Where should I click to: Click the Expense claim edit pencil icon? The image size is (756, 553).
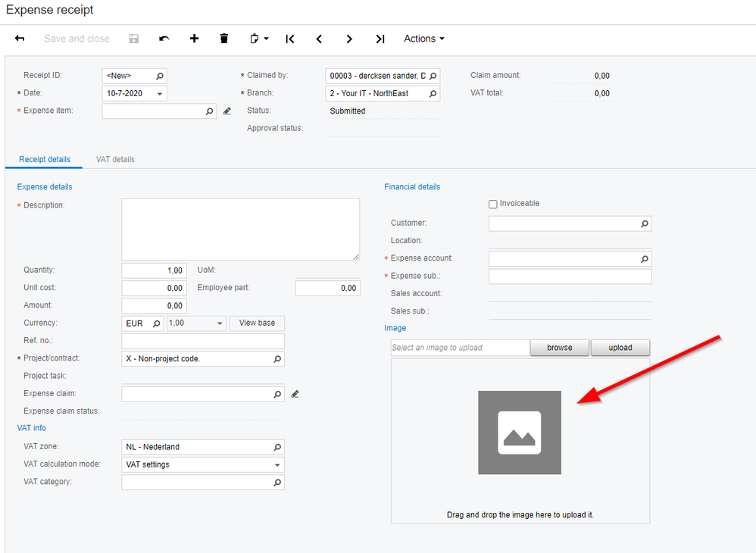click(295, 394)
